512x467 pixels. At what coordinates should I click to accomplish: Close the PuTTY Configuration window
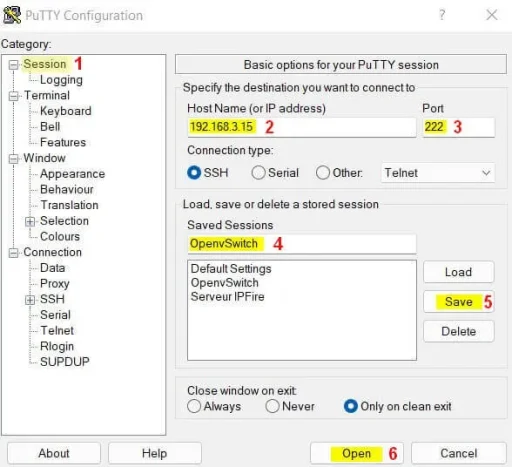point(492,15)
